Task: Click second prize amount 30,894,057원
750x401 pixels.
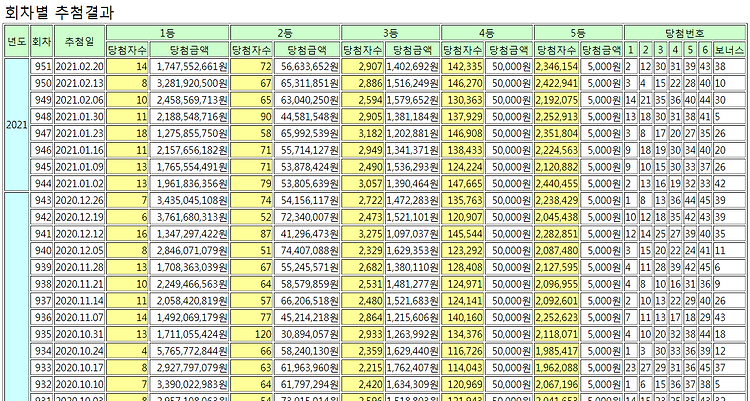Action: [x=307, y=334]
